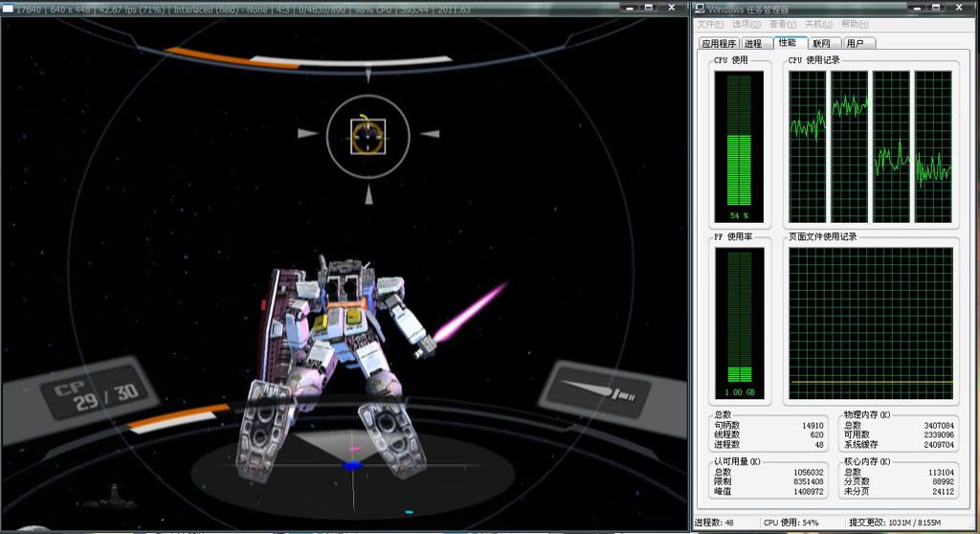The width and height of the screenshot is (980, 534).
Task: Click the 限制 value 8351408
Action: 808,481
